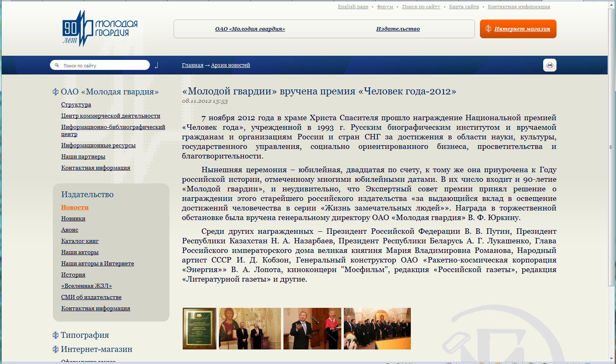Go to Архив новостей breadcrumb
Screen dimensions: 616x364
231,65
